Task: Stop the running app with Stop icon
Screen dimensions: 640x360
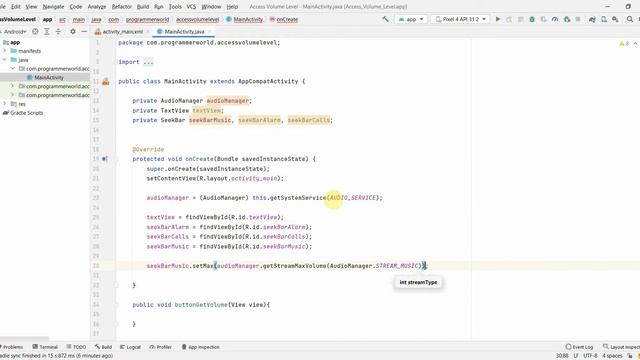Action: click(578, 19)
